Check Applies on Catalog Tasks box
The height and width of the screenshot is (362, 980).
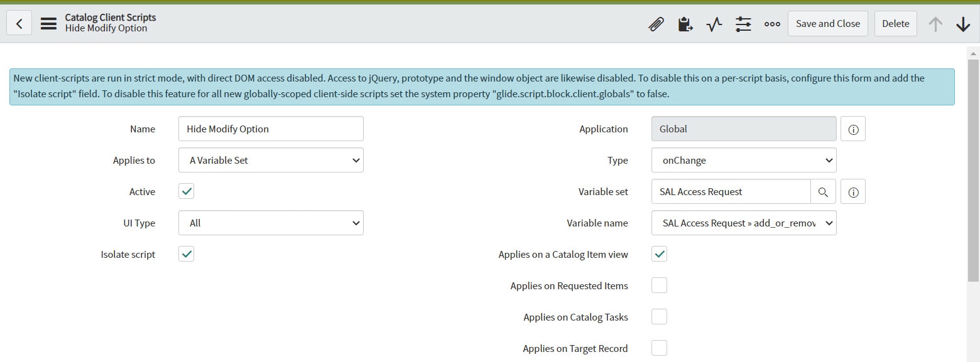pyautogui.click(x=659, y=317)
